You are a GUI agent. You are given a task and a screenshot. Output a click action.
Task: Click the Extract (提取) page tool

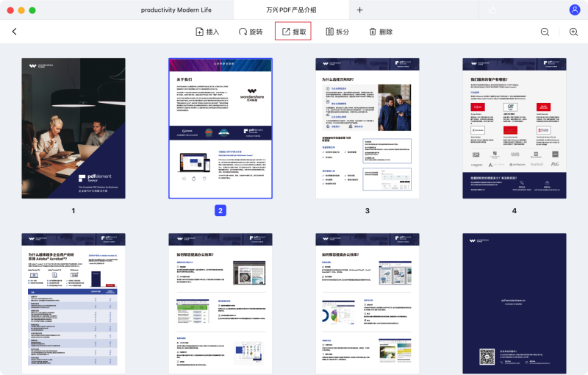pos(293,32)
